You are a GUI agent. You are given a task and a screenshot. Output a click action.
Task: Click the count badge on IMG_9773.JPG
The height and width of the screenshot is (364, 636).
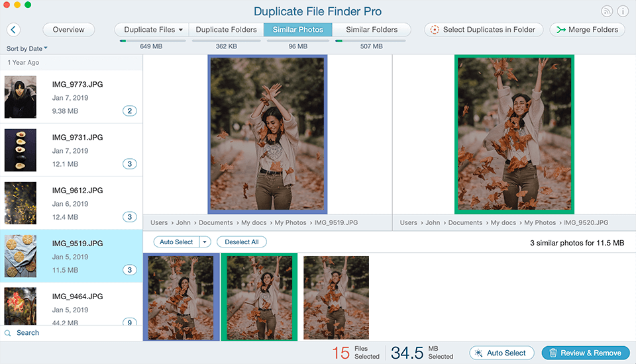(x=129, y=111)
